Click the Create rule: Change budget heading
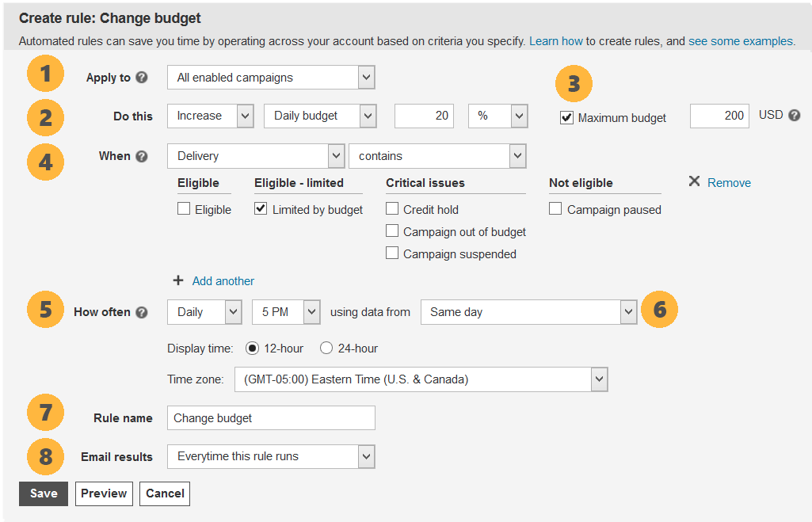This screenshot has height=522, width=812. pos(110,18)
